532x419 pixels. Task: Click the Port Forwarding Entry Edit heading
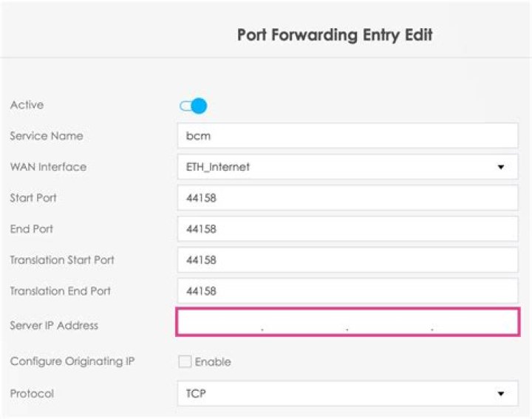point(335,35)
